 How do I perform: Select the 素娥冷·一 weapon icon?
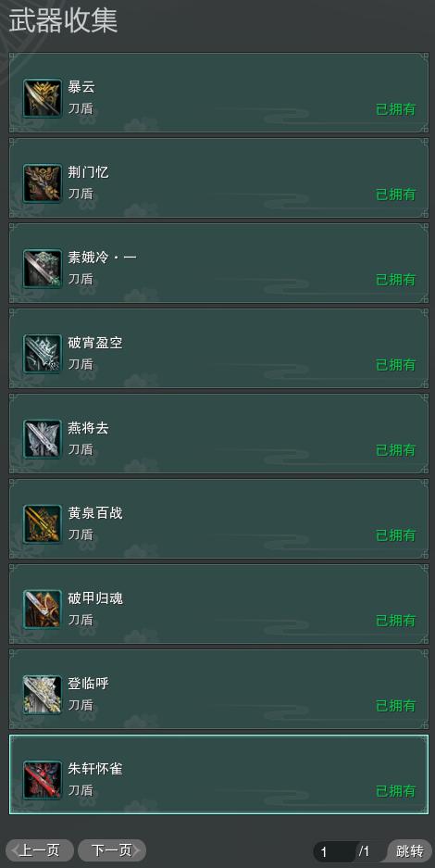[x=43, y=269]
